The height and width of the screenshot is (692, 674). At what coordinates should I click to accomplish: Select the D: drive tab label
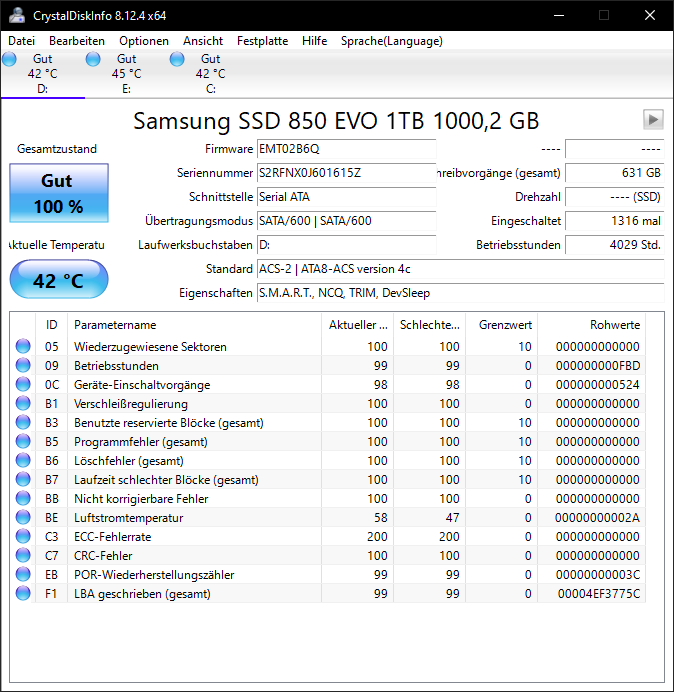[42, 89]
